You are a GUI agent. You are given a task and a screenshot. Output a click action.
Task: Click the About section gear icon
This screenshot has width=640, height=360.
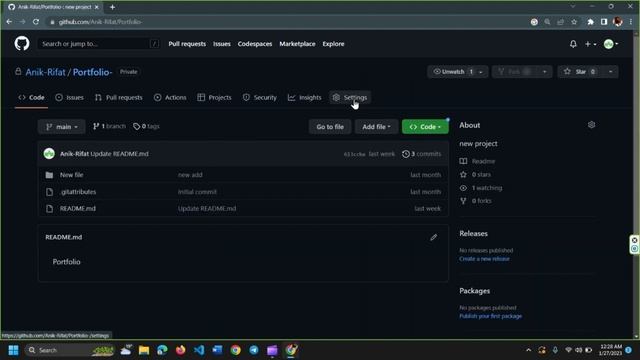591,125
